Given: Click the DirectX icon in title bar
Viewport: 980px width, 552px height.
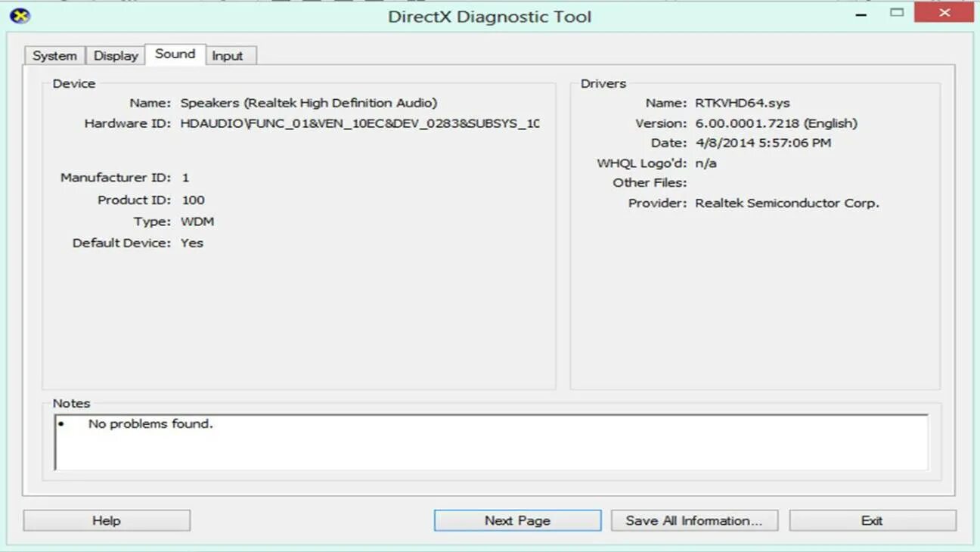Looking at the screenshot, I should pyautogui.click(x=20, y=16).
